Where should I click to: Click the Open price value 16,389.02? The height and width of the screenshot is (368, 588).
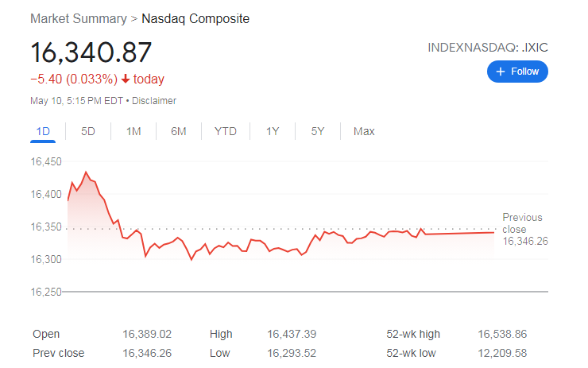(148, 334)
